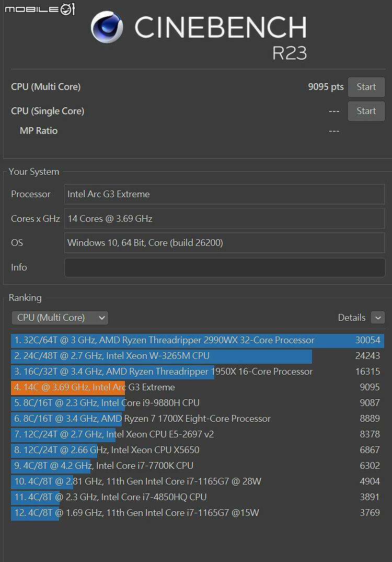Select ranking row Threadripper 1950X
The width and height of the screenshot is (392, 562).
pos(198,372)
